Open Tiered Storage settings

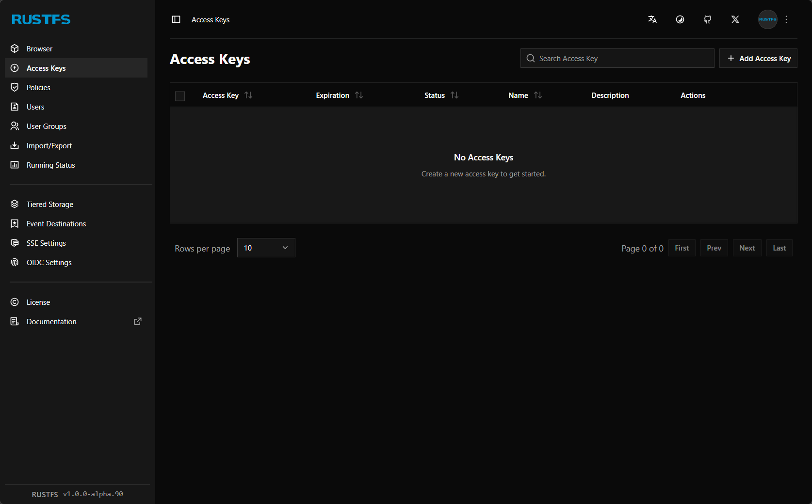76,204
